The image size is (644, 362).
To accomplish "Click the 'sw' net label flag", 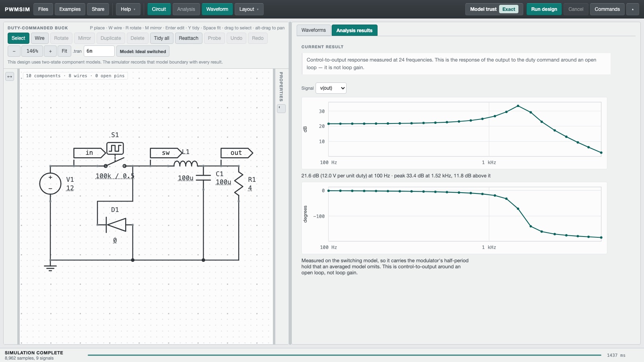I will 166,153.
